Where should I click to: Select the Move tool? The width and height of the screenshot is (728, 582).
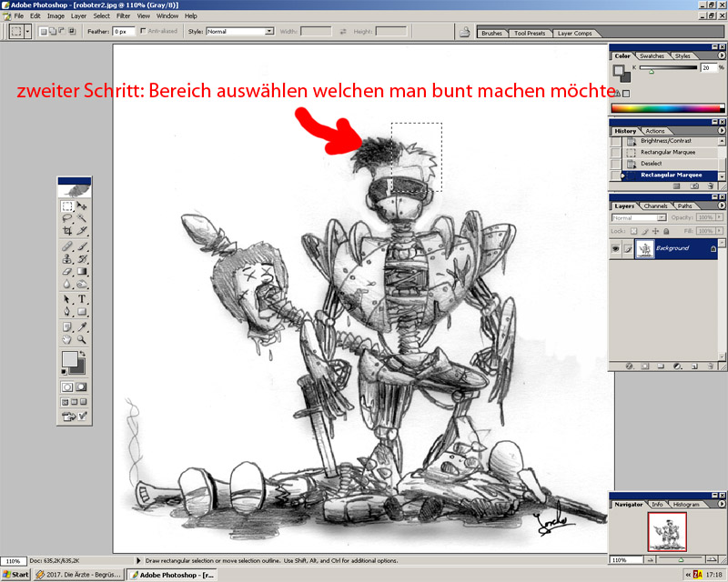(82, 206)
